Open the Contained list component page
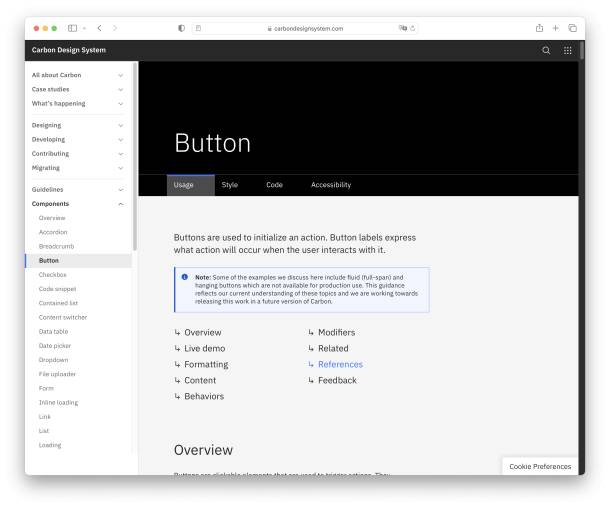The width and height of the screenshot is (610, 508). tap(58, 303)
